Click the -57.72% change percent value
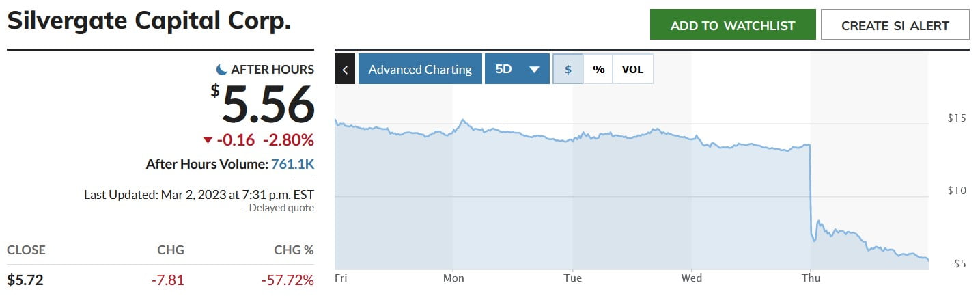The height and width of the screenshot is (296, 980). pos(288,280)
